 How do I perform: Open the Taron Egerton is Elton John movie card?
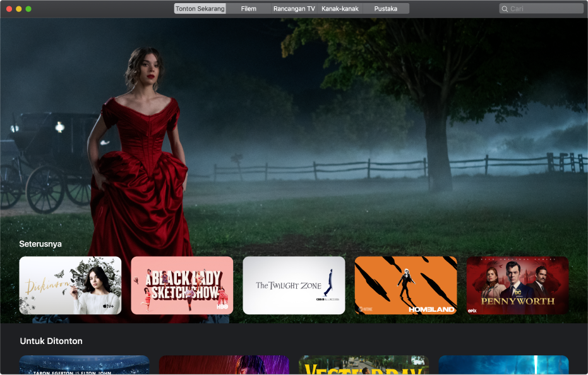click(x=85, y=365)
